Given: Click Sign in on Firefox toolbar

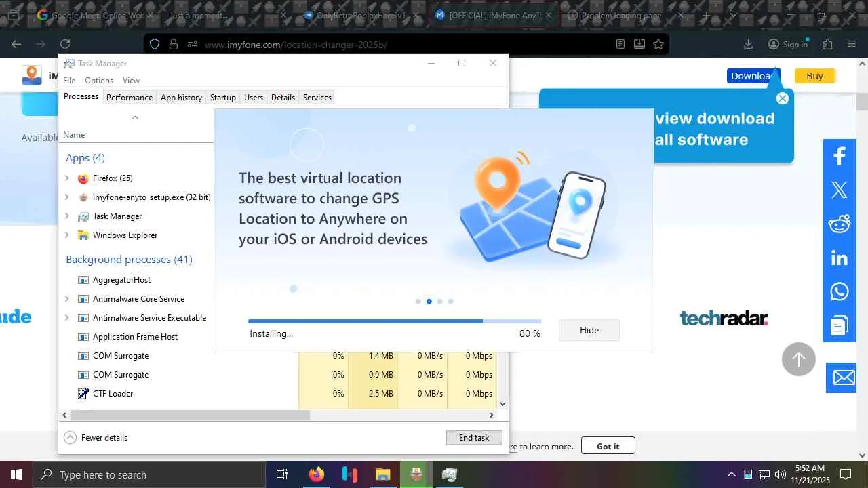Looking at the screenshot, I should pos(788,44).
